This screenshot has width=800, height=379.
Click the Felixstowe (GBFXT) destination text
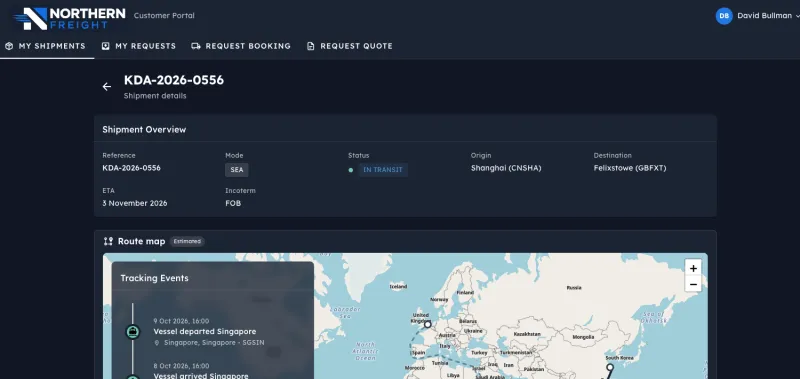[x=630, y=168]
